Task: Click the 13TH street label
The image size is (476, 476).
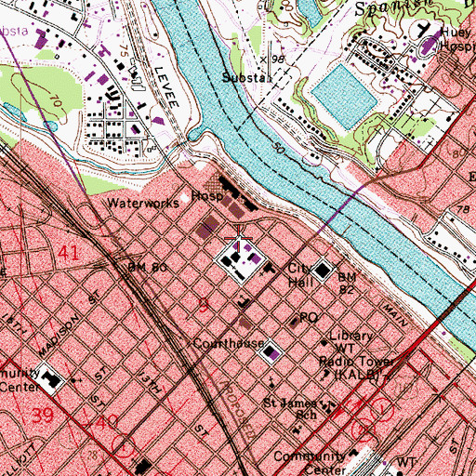Action: click(x=150, y=383)
